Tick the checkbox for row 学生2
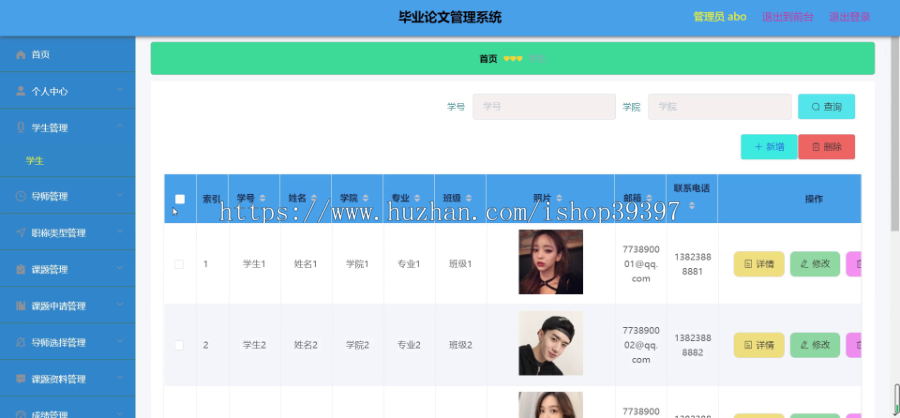 (179, 345)
